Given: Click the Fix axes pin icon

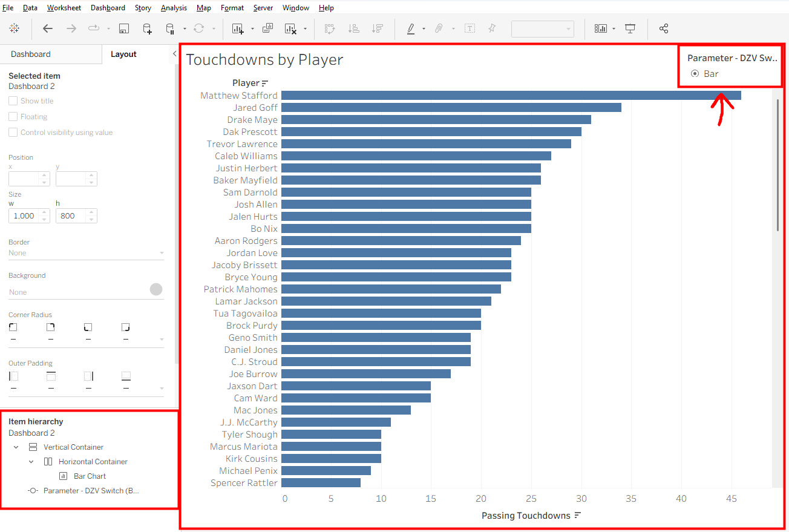Looking at the screenshot, I should 492,28.
